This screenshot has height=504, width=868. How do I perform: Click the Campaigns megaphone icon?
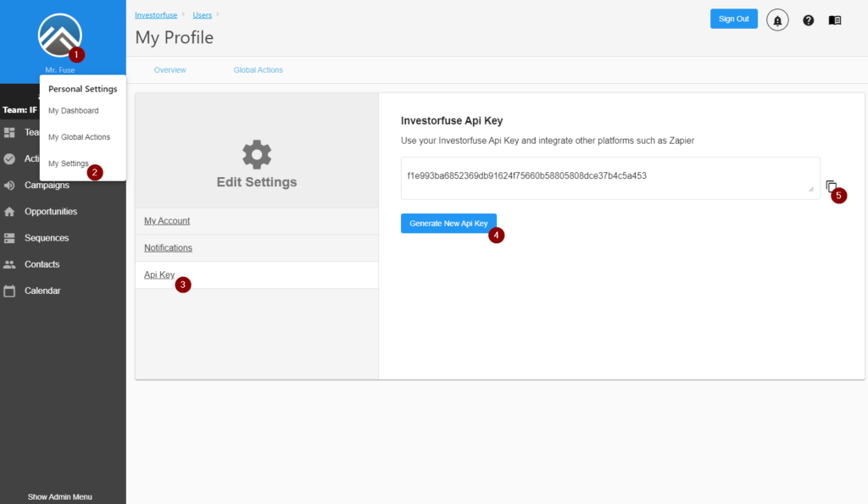click(x=9, y=185)
